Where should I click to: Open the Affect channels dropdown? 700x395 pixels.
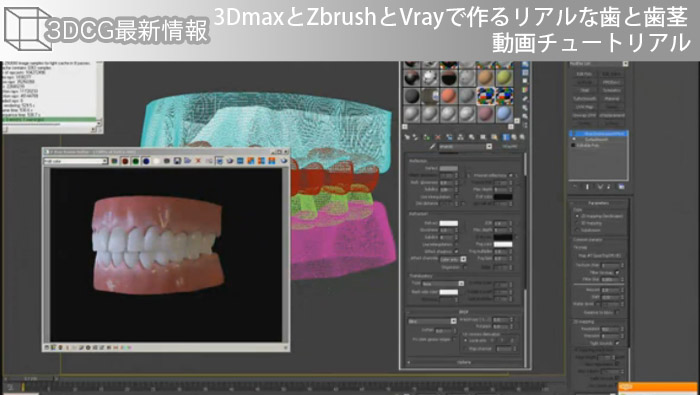click(453, 259)
